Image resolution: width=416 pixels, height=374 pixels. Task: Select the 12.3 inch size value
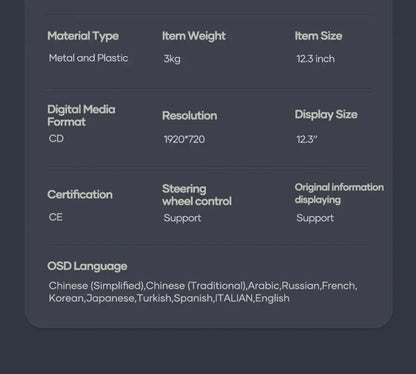point(315,59)
